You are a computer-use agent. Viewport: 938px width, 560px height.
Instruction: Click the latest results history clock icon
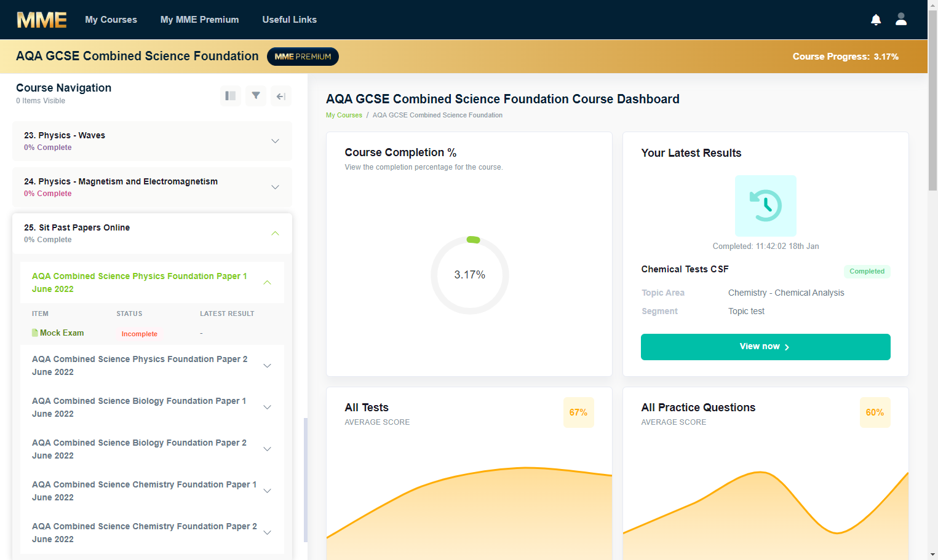[x=766, y=206]
